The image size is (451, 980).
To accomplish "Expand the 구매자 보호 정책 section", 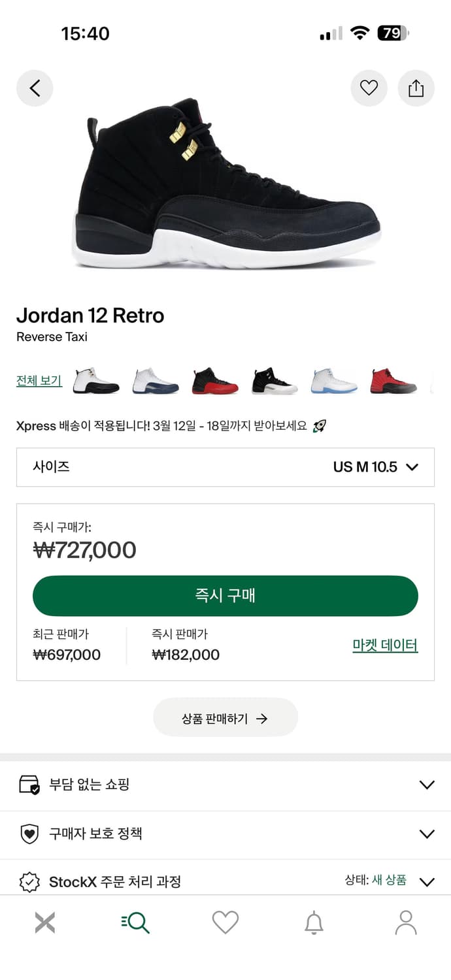I will pyautogui.click(x=225, y=834).
